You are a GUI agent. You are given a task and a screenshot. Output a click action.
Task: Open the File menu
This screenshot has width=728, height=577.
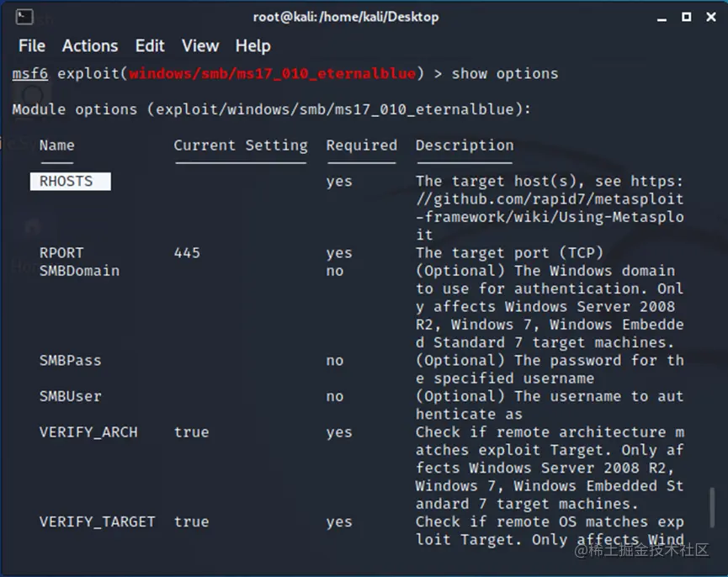(32, 46)
